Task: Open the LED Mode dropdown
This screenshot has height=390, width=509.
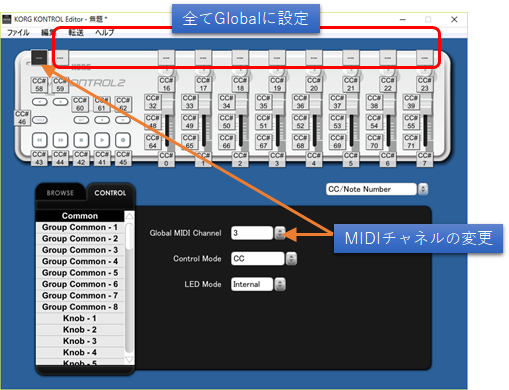Action: tap(280, 284)
